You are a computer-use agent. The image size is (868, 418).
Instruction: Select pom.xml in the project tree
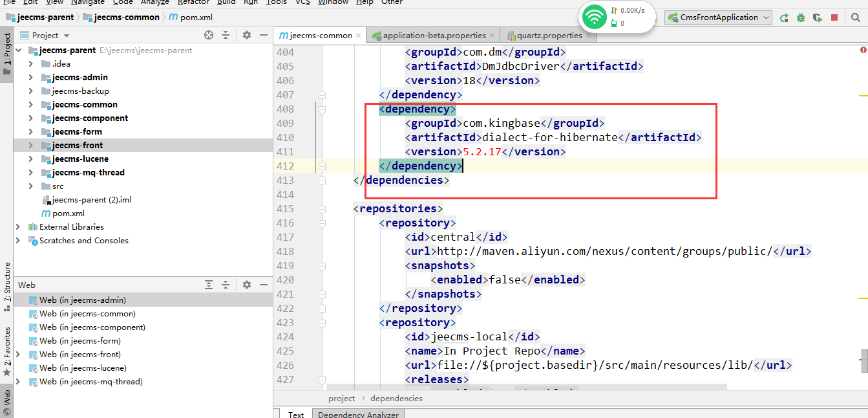click(68, 214)
